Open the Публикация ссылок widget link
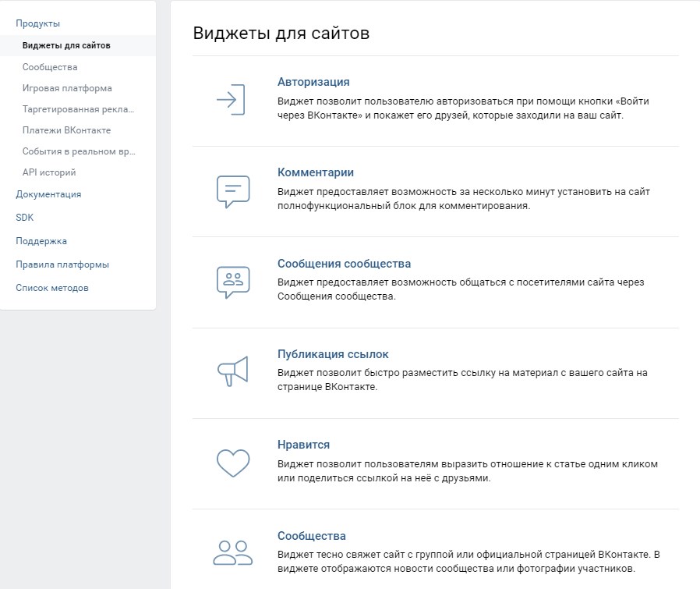This screenshot has width=700, height=589. (333, 354)
